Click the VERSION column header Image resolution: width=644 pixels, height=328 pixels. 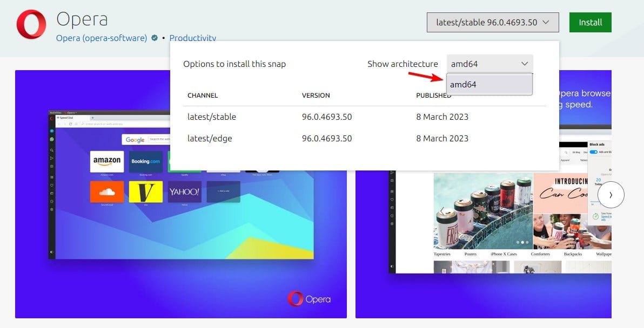(316, 95)
